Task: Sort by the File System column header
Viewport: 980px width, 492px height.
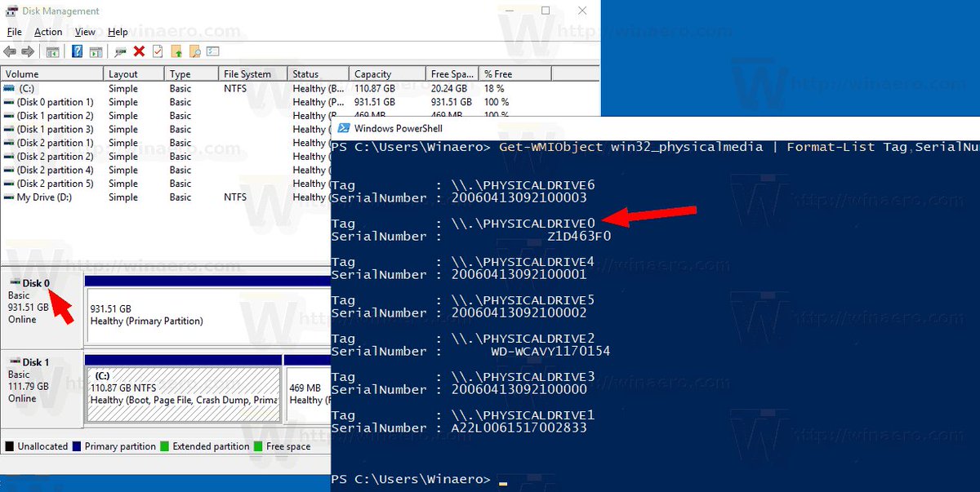Action: coord(254,73)
